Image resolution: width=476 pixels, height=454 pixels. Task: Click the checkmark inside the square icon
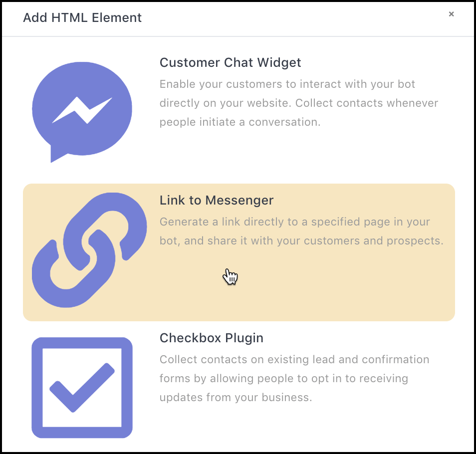click(82, 388)
